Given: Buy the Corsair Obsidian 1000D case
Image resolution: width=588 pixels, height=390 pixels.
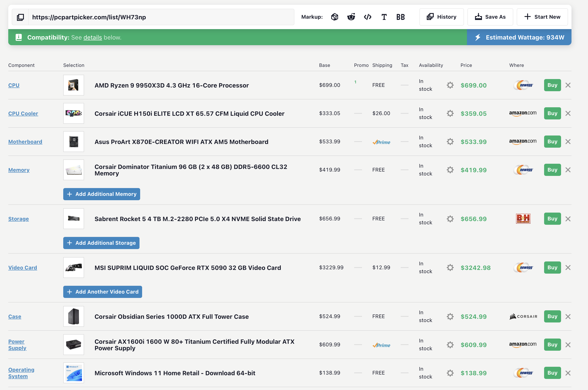Looking at the screenshot, I should coord(552,316).
